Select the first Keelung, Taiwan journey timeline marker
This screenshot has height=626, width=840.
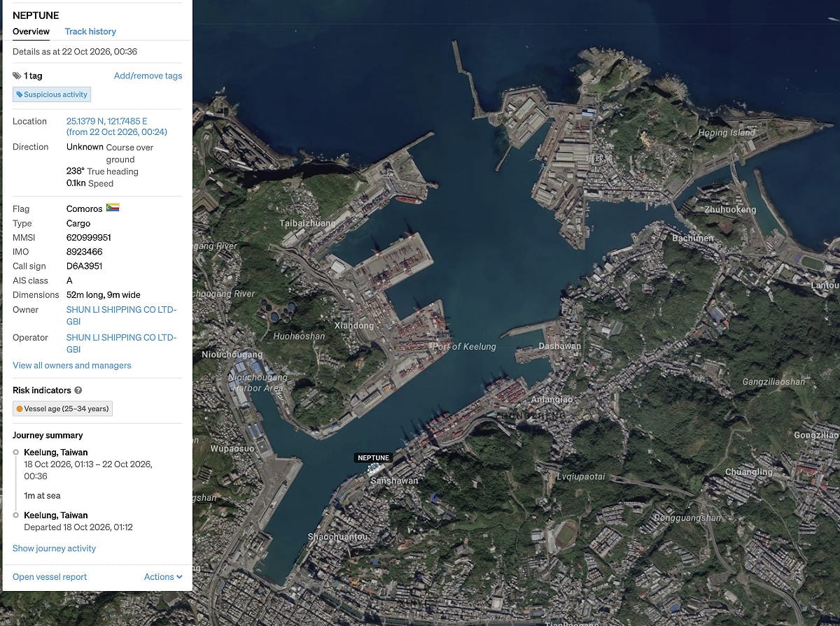click(16, 453)
